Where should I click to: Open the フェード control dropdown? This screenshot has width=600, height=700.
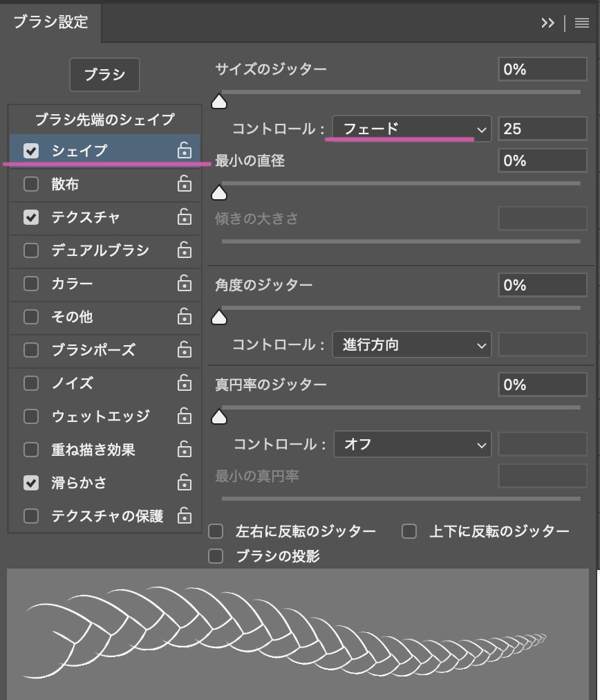[411, 128]
